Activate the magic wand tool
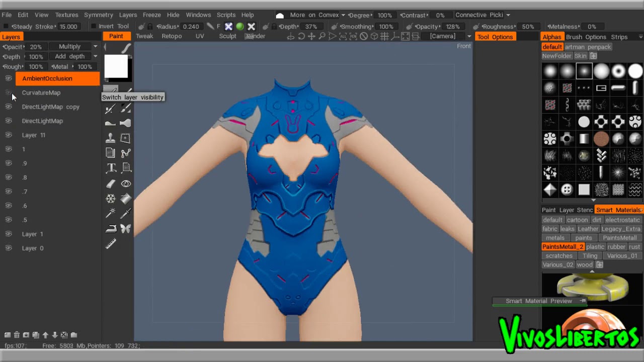 (111, 213)
